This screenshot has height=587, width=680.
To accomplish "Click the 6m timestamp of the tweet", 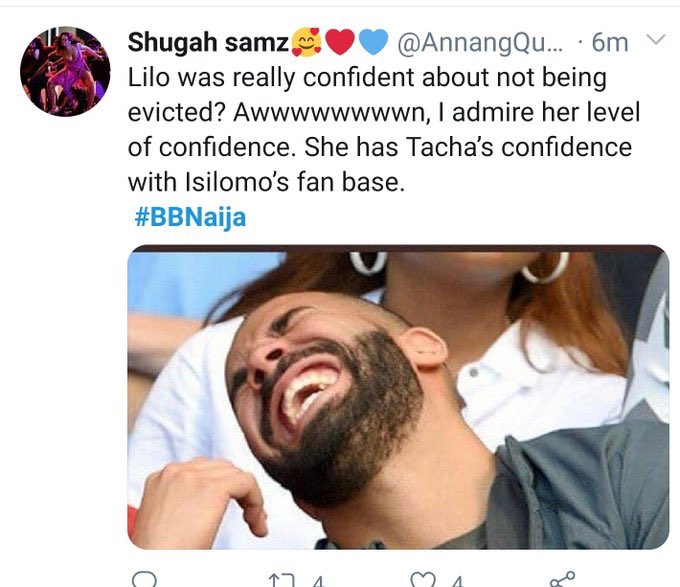I will point(608,42).
